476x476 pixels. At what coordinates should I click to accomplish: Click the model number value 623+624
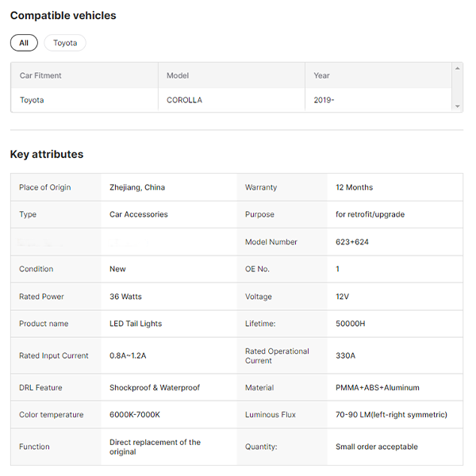point(352,242)
